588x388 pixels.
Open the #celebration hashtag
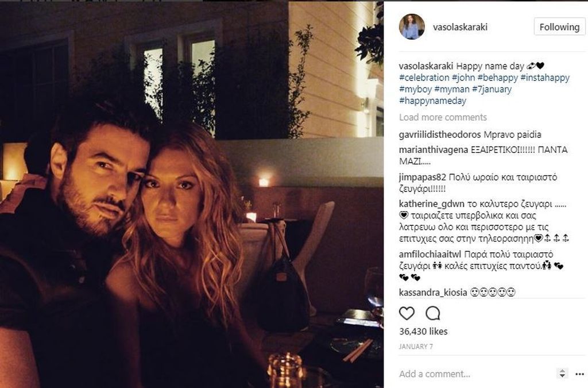[x=424, y=78]
